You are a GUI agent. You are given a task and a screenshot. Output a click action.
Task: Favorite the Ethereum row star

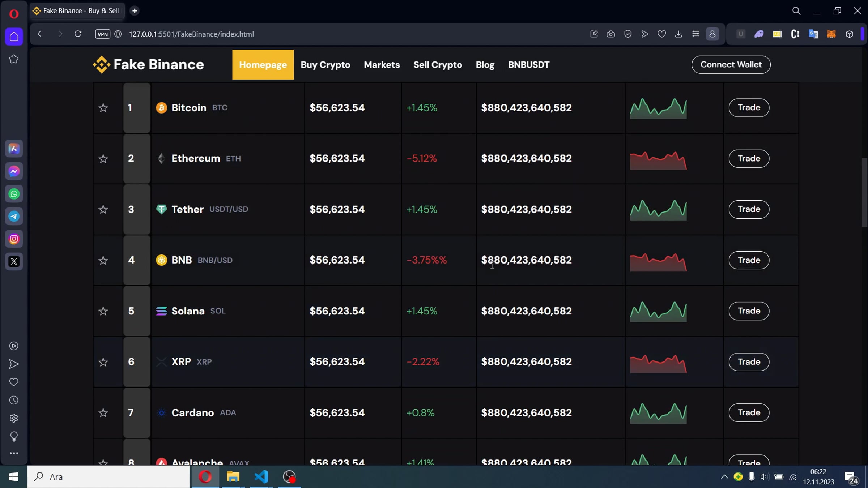[103, 159]
